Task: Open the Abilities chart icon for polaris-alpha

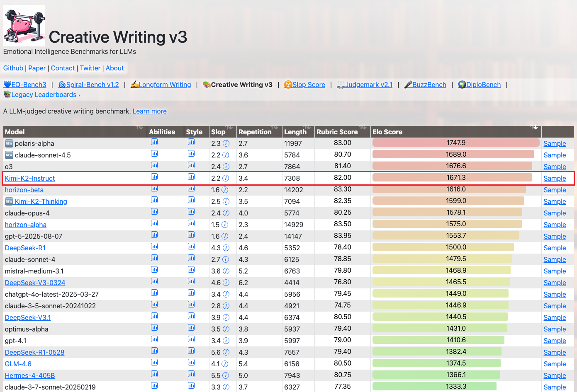Action: (x=154, y=142)
